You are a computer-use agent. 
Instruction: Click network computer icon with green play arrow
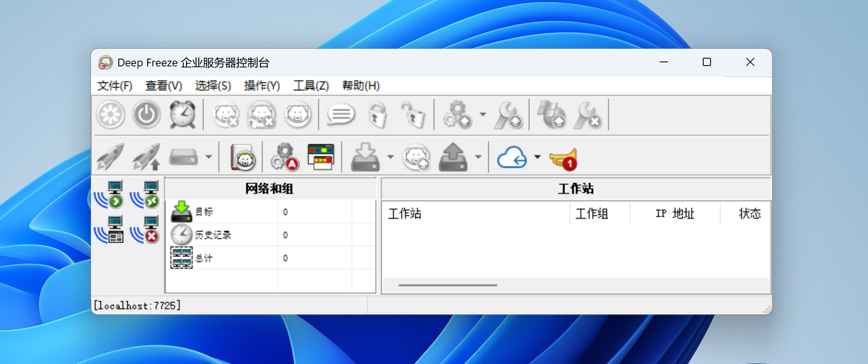click(x=109, y=194)
